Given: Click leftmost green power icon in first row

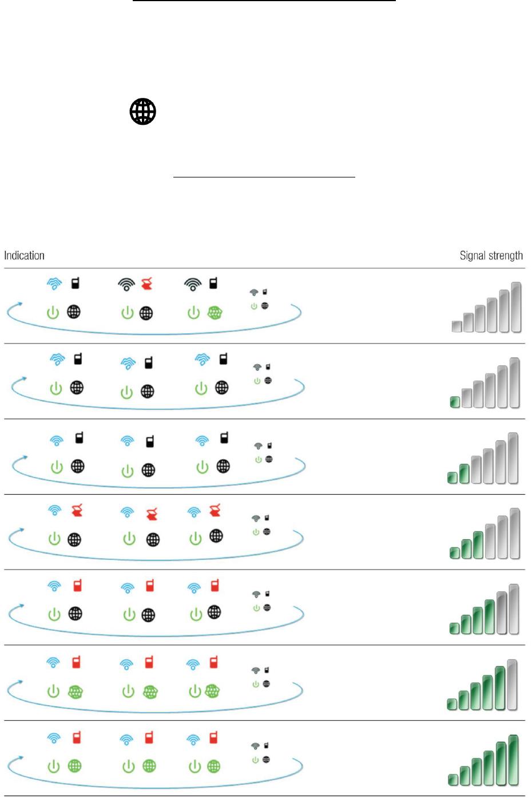Looking at the screenshot, I should click(53, 313).
